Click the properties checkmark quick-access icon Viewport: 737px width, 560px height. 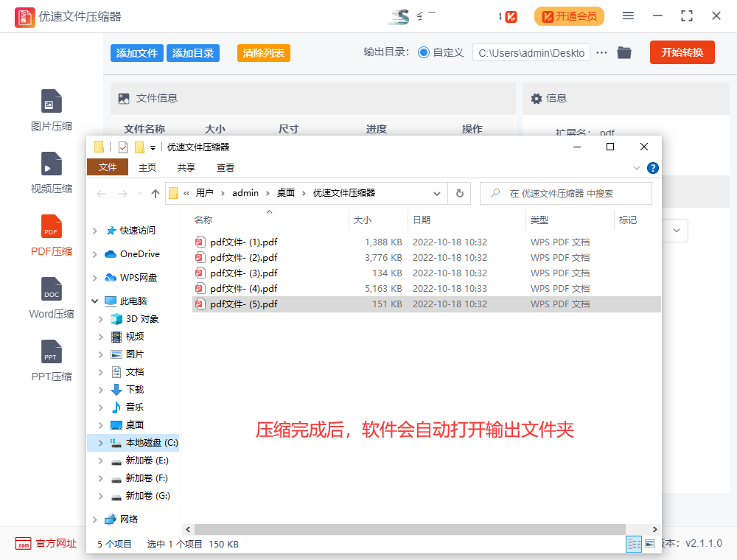tap(122, 147)
